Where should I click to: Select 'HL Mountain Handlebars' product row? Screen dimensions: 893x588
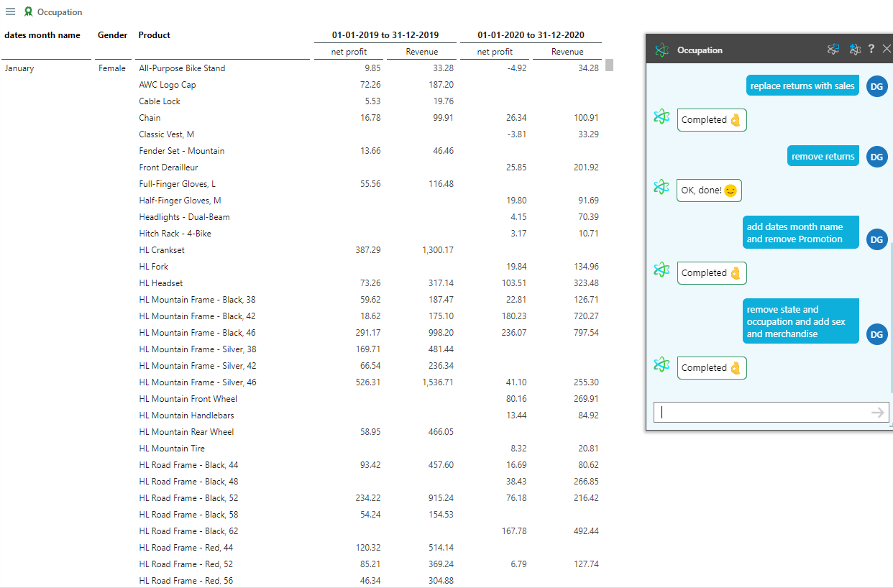click(x=186, y=415)
